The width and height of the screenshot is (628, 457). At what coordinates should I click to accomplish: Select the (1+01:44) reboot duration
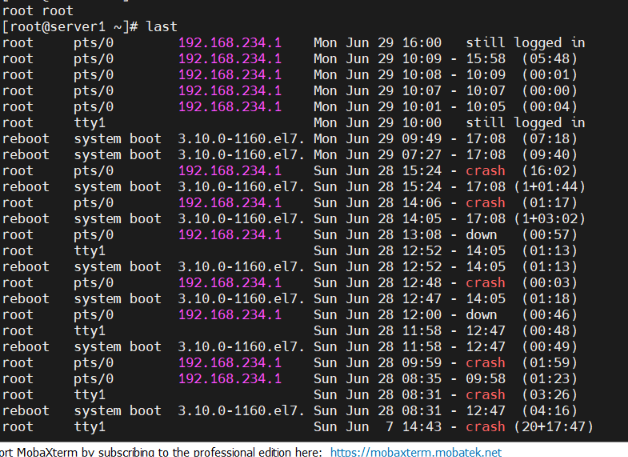coord(550,187)
